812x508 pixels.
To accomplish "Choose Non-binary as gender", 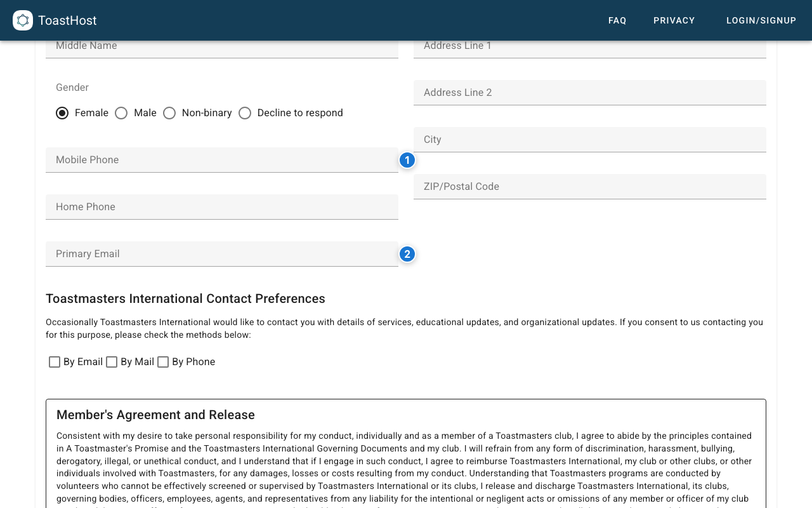I will pos(169,113).
